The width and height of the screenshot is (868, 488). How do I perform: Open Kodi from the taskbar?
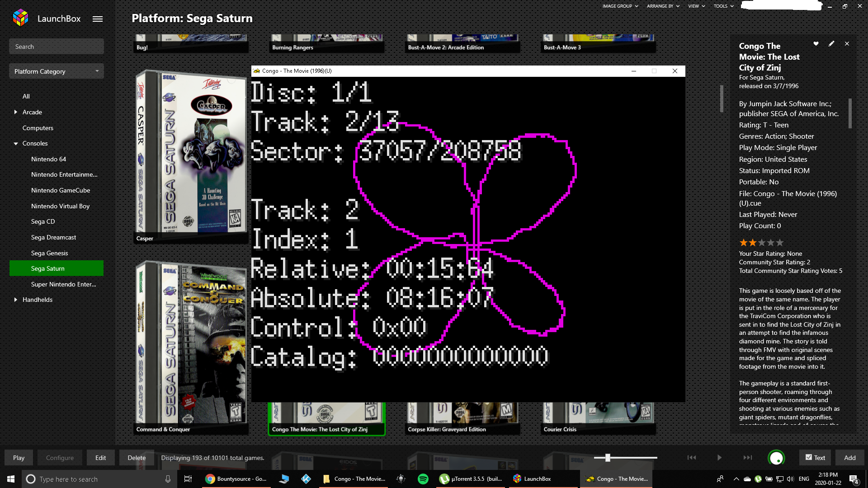[306, 479]
